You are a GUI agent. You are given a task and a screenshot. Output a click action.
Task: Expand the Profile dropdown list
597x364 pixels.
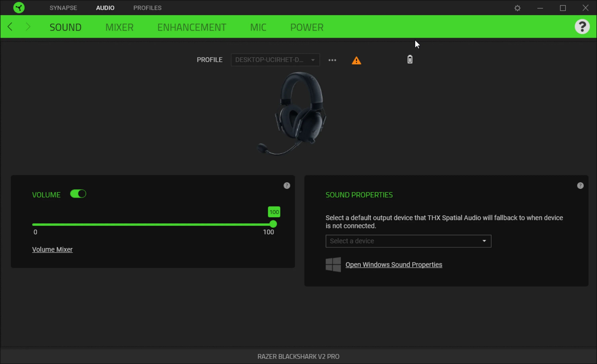click(275, 60)
